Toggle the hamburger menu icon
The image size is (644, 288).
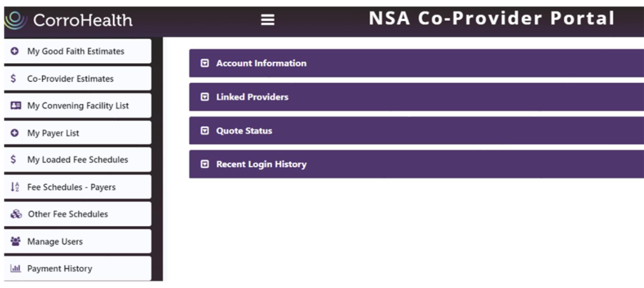point(268,20)
